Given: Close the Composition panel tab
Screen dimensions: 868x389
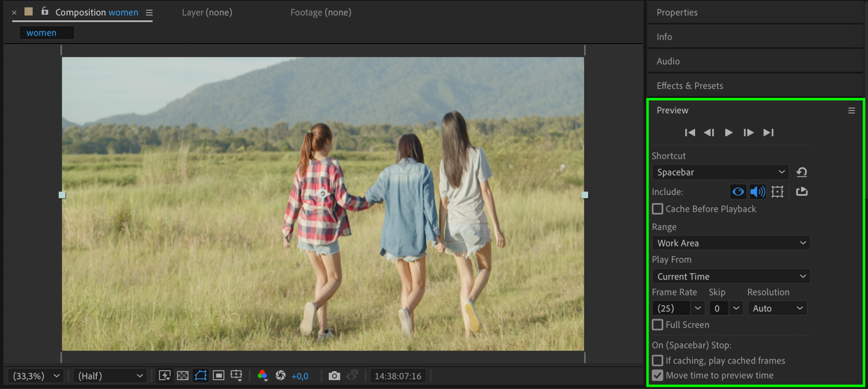Looking at the screenshot, I should click(x=14, y=13).
